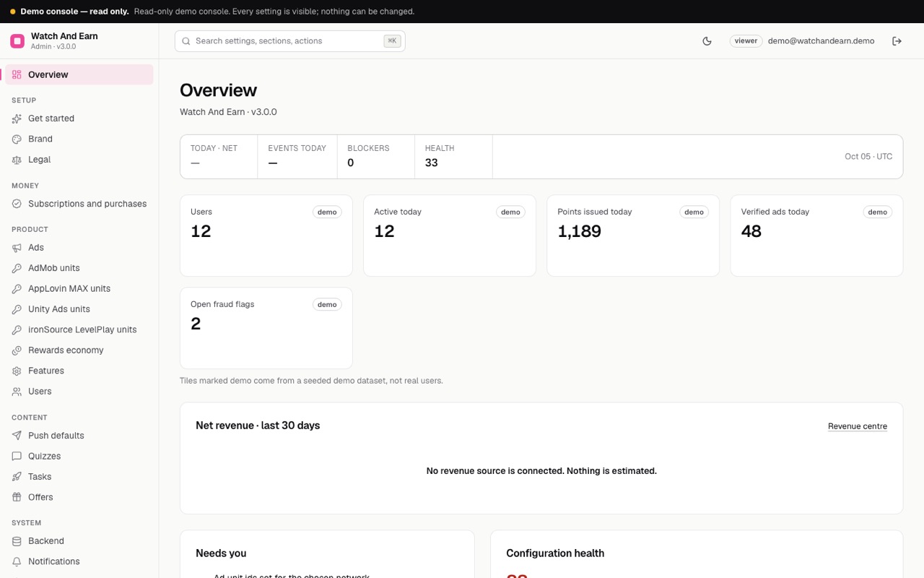
Task: Click the Ads megaphone icon
Action: coord(17,248)
